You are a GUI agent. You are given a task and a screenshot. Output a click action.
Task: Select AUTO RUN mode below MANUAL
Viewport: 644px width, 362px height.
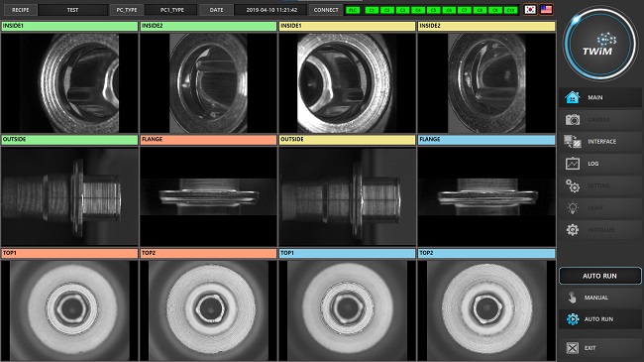coord(600,319)
